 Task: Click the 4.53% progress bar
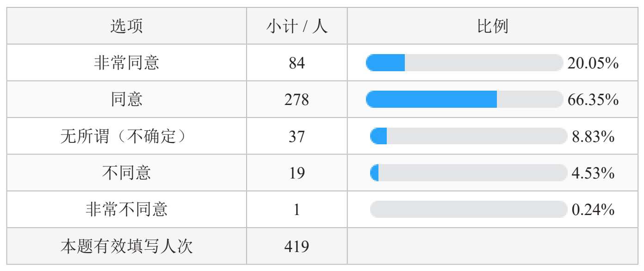[468, 172]
